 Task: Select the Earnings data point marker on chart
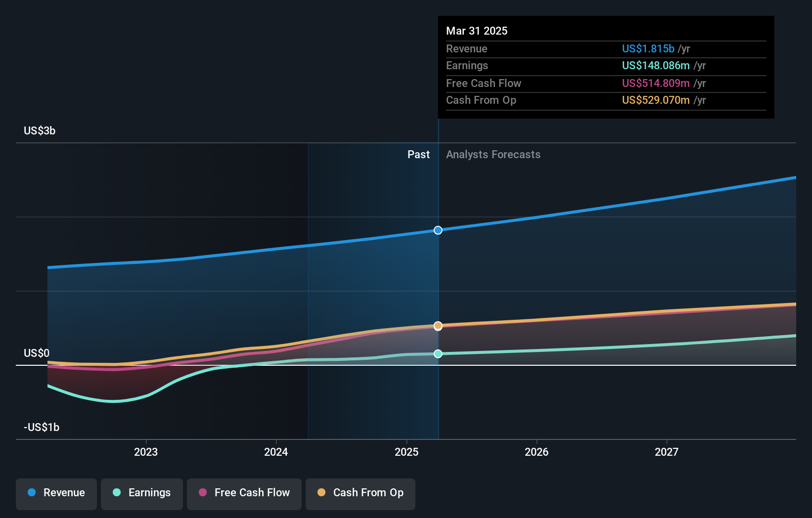pos(438,354)
